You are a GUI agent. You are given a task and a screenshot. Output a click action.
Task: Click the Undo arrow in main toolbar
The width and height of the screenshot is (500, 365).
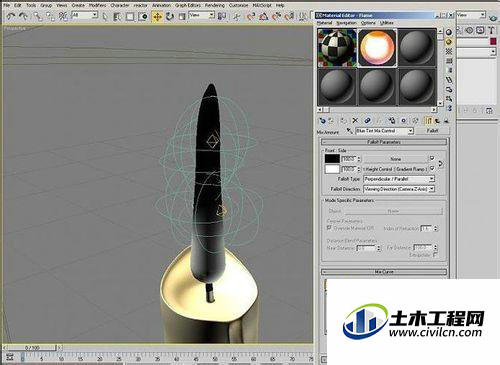(x=11, y=16)
